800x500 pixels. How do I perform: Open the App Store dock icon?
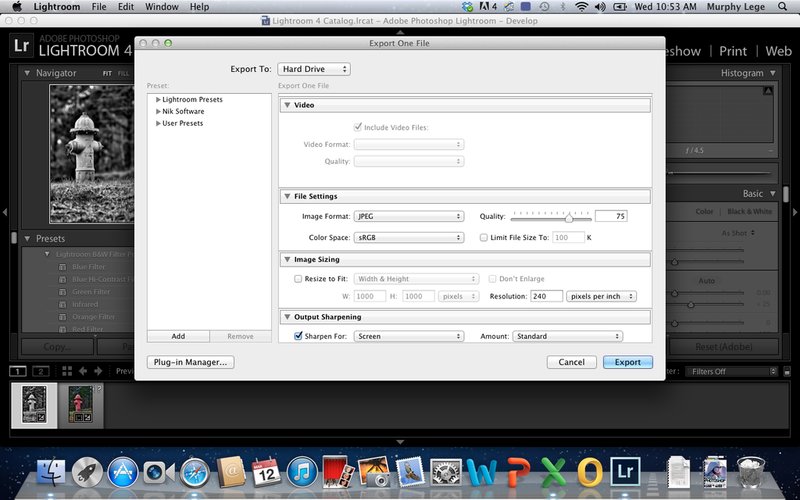click(x=123, y=472)
